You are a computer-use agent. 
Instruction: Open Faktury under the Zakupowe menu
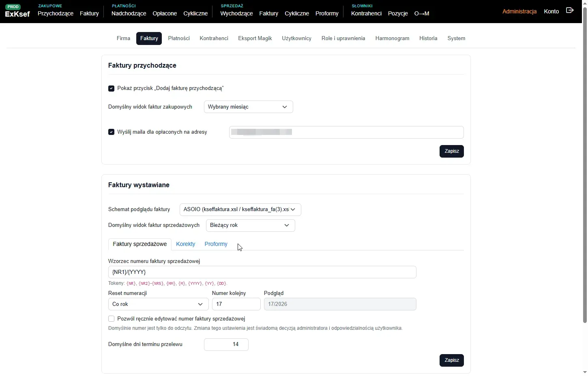[89, 13]
